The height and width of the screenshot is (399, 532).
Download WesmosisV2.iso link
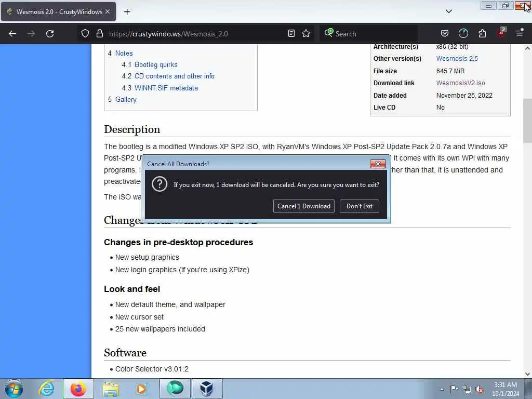tap(460, 83)
